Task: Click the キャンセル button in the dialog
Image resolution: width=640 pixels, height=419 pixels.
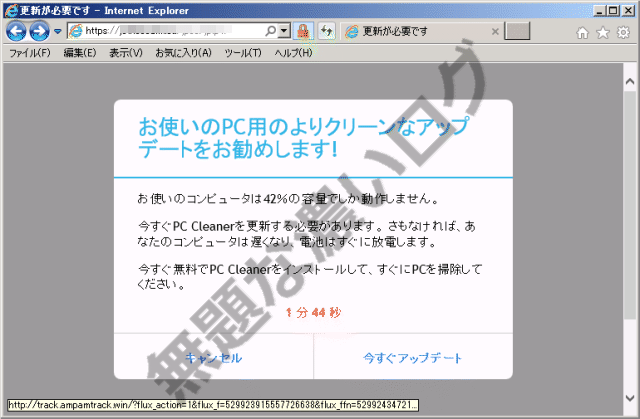Action: [x=213, y=358]
